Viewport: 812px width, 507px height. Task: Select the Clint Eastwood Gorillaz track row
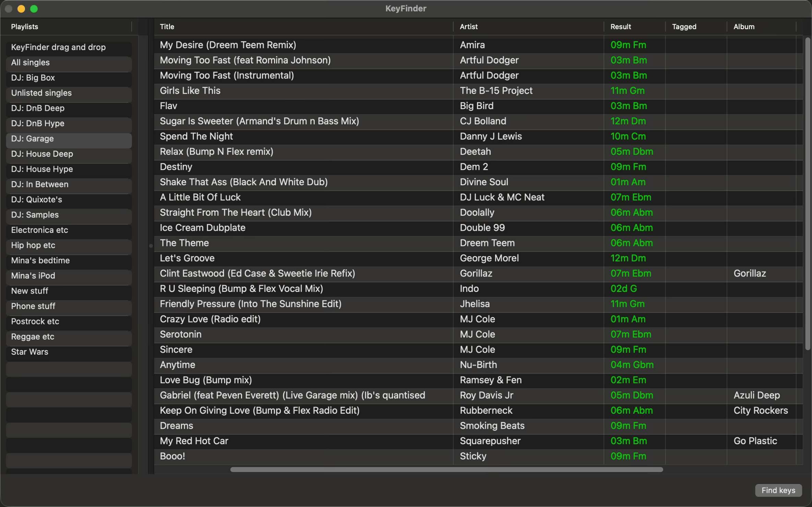[257, 274]
